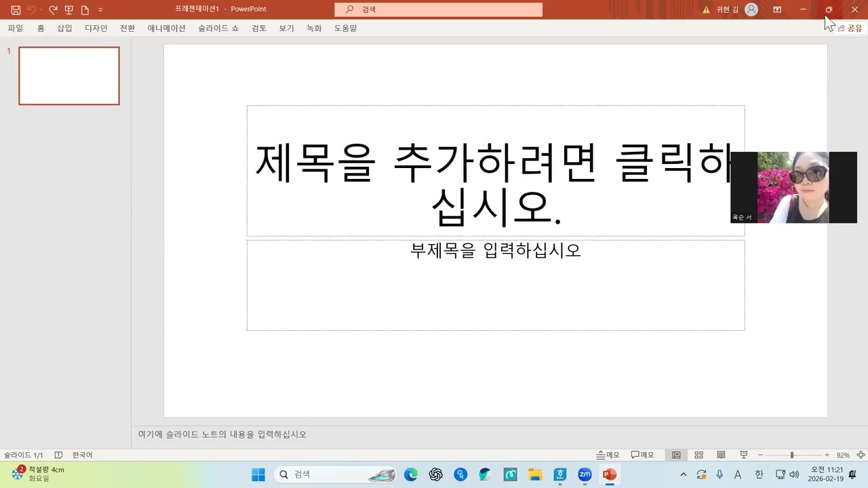
Task: Open Microsoft Edge from the taskbar
Action: (411, 474)
